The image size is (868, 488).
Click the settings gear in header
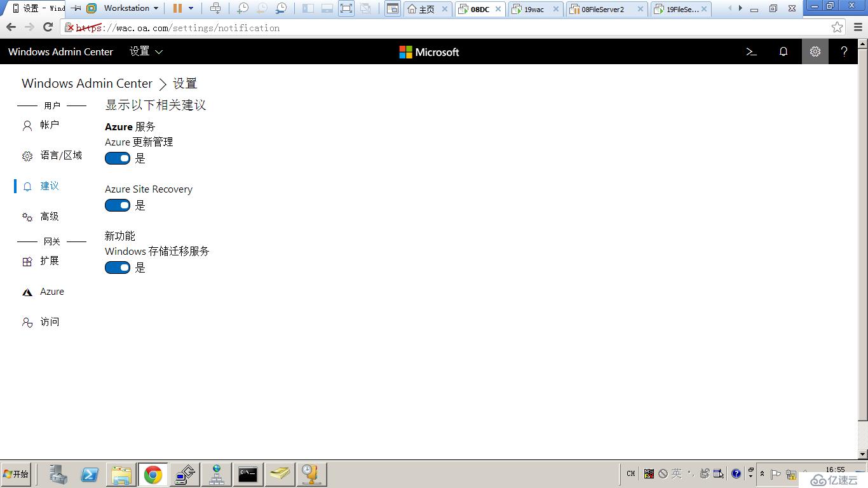click(x=815, y=51)
